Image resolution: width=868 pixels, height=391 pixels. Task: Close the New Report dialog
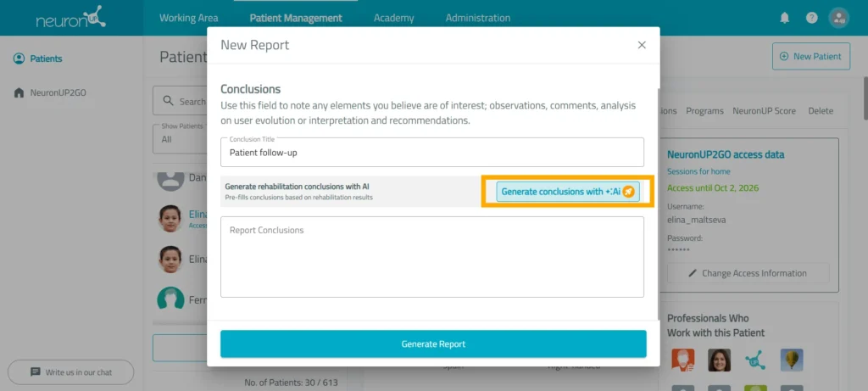pos(642,45)
